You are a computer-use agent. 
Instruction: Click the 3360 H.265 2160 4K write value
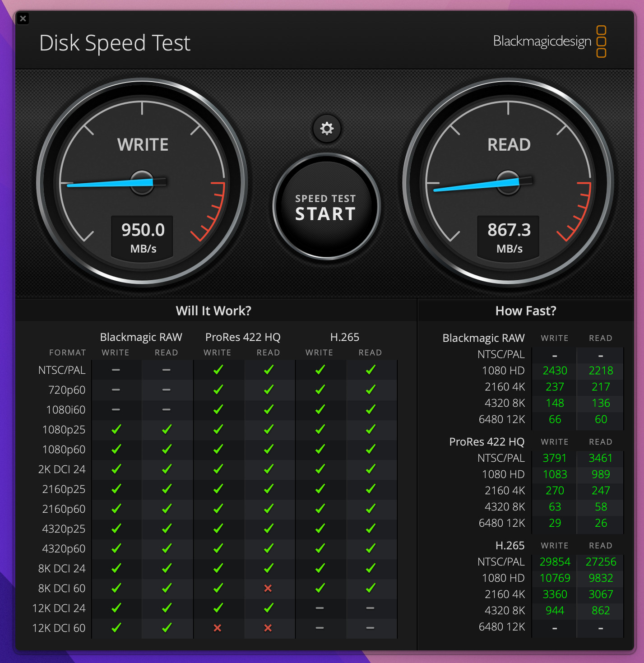[x=555, y=594]
